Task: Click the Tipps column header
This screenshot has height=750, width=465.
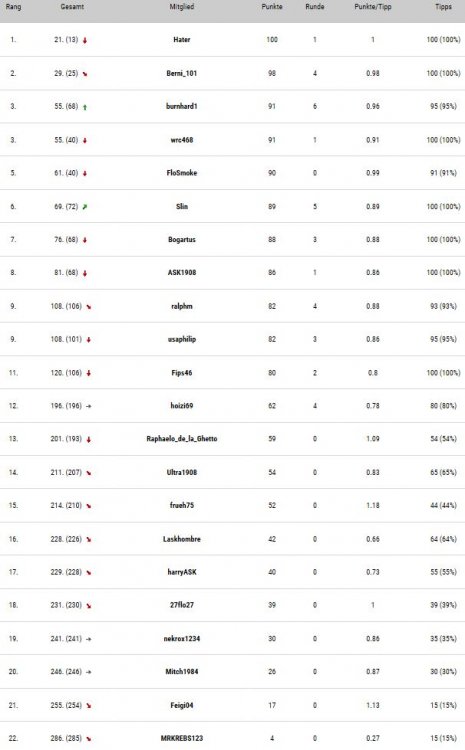Action: [x=443, y=7]
